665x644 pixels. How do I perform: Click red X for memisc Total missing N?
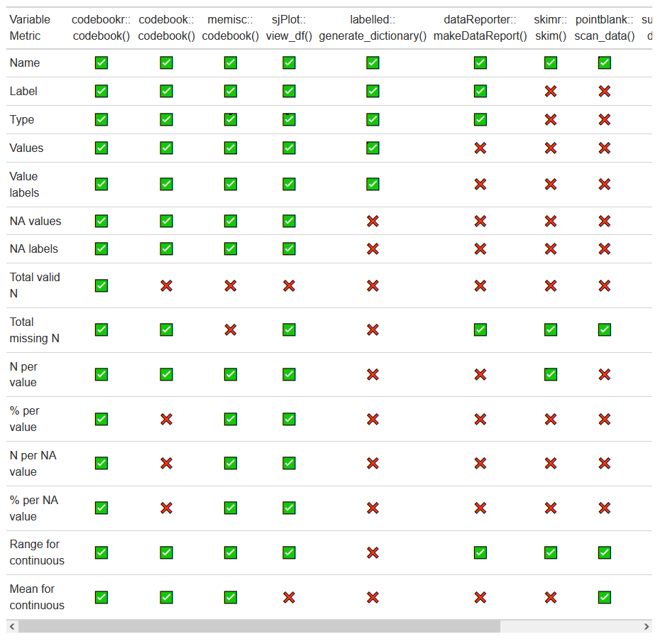[231, 330]
